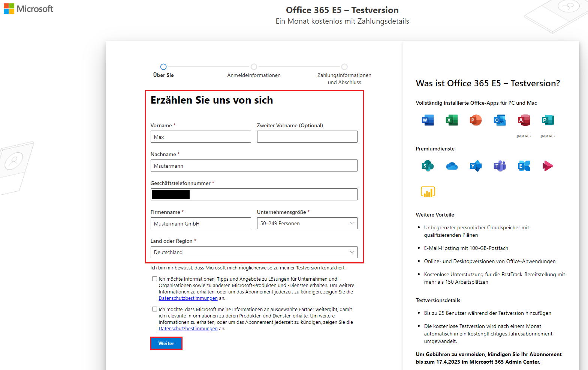Select the Über Sie step
Image resolution: width=588 pixels, height=370 pixels.
(x=163, y=67)
